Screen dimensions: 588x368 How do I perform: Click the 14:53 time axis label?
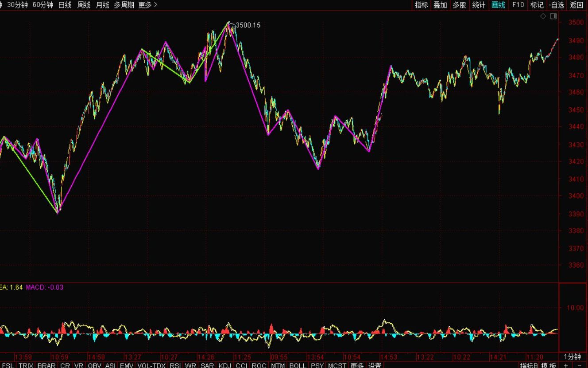pos(389,357)
